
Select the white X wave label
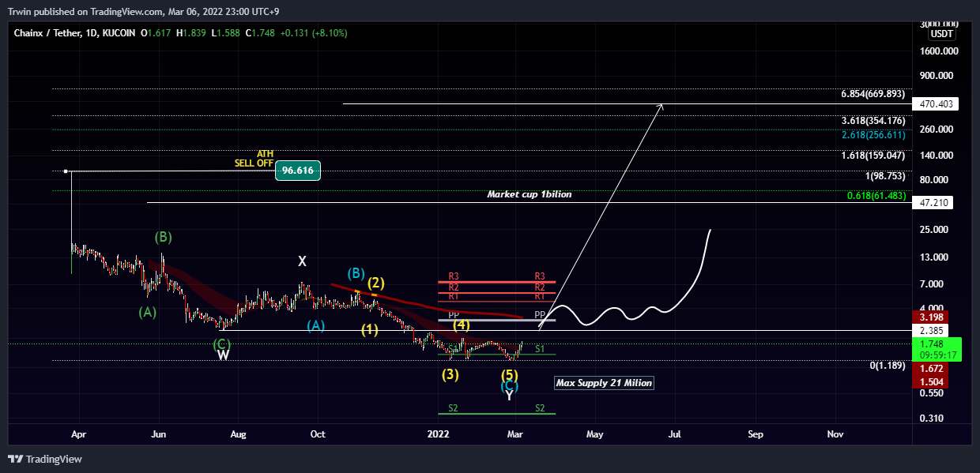[302, 261]
